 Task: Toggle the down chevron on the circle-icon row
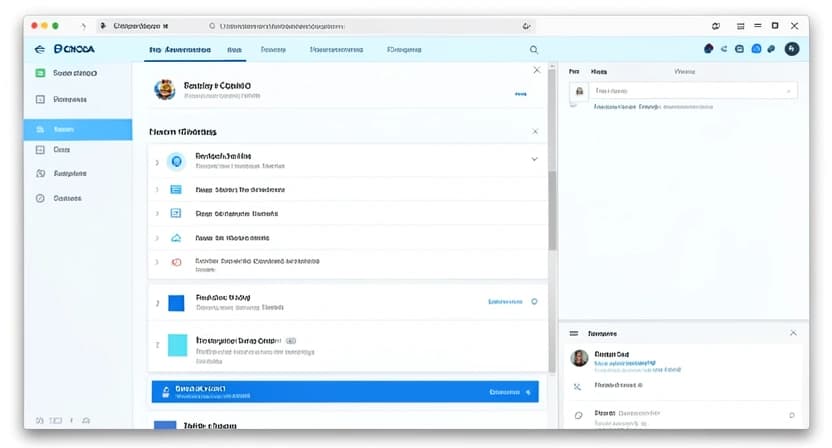point(534,159)
